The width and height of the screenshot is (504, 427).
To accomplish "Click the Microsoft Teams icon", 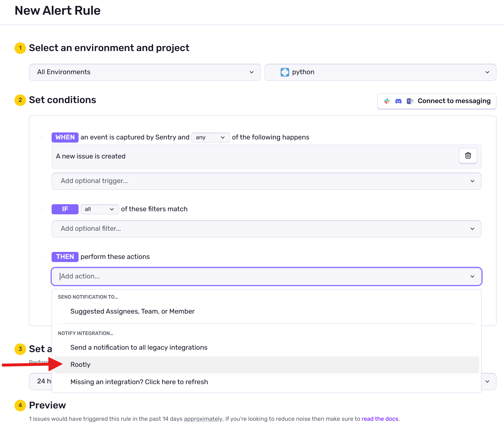I will pyautogui.click(x=410, y=101).
